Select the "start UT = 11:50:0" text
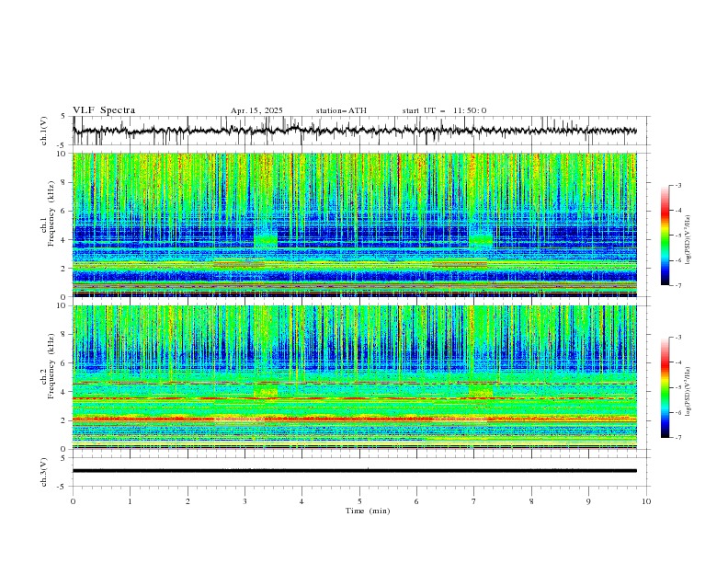This screenshot has height=563, width=728. click(x=444, y=110)
